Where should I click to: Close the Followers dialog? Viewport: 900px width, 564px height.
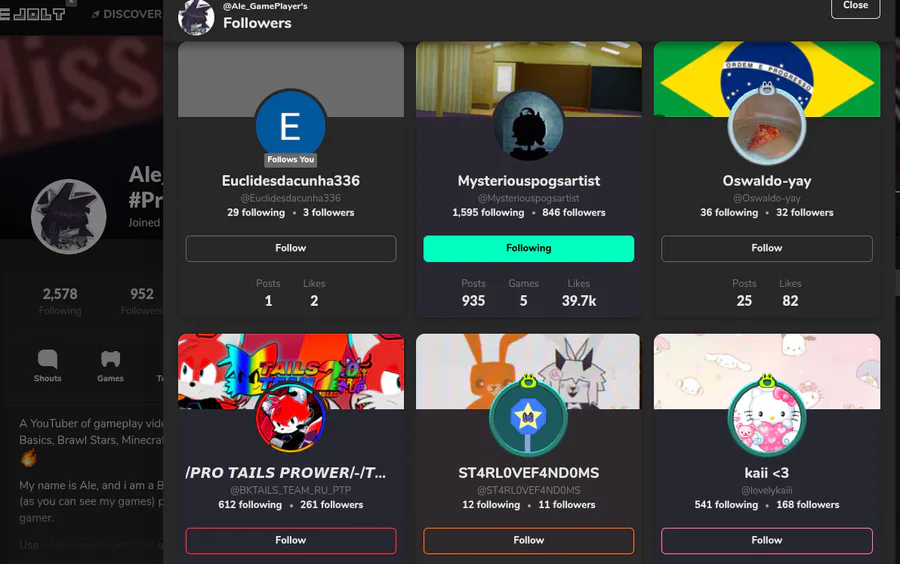(x=855, y=6)
